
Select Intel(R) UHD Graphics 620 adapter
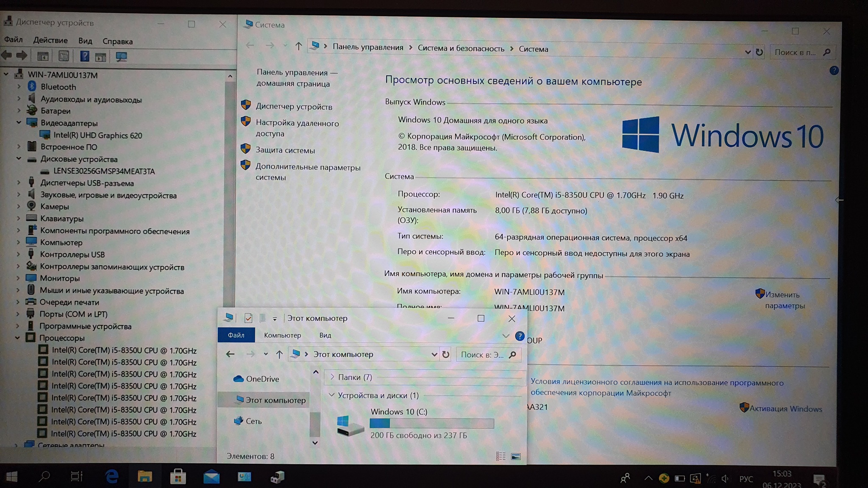pyautogui.click(x=97, y=135)
